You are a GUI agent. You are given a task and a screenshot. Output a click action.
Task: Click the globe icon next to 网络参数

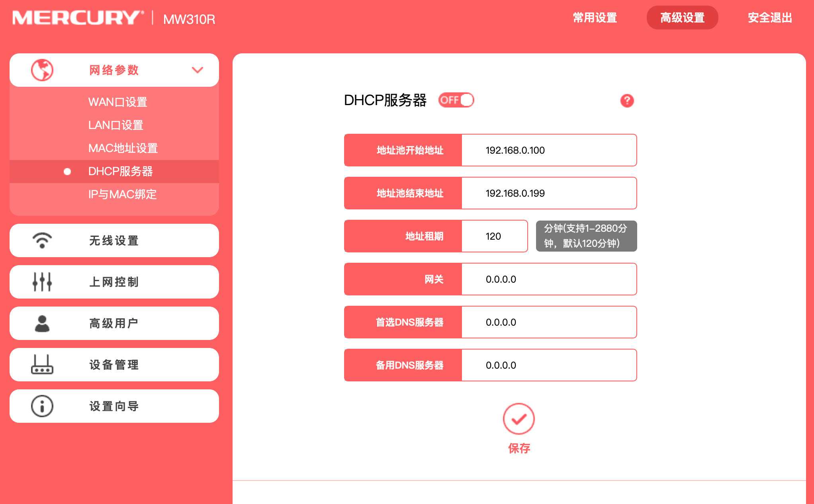click(42, 70)
